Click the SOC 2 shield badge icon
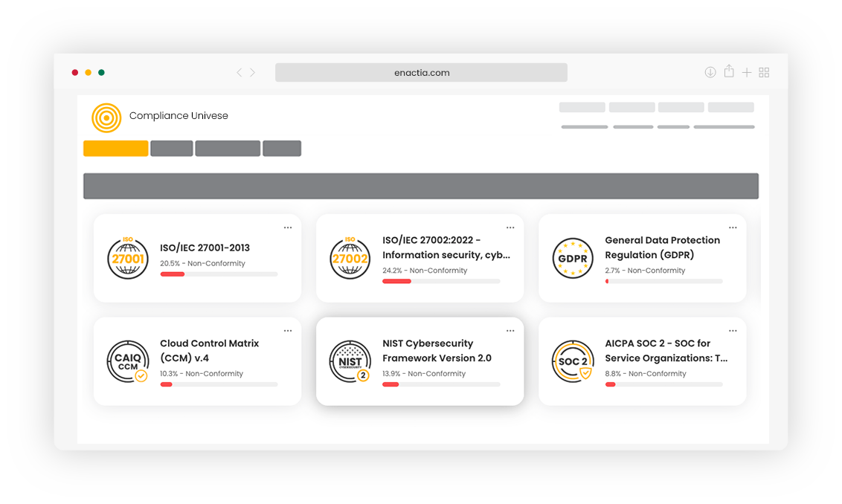 click(573, 361)
